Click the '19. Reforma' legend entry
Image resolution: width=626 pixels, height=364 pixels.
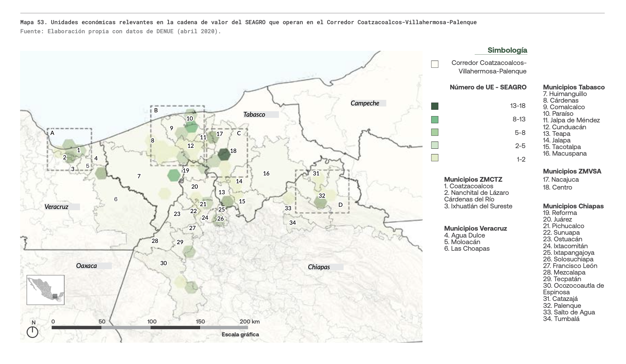pos(560,213)
